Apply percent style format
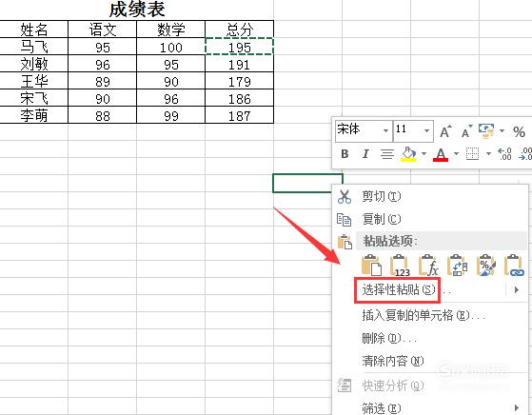This screenshot has width=532, height=415. coord(519,131)
